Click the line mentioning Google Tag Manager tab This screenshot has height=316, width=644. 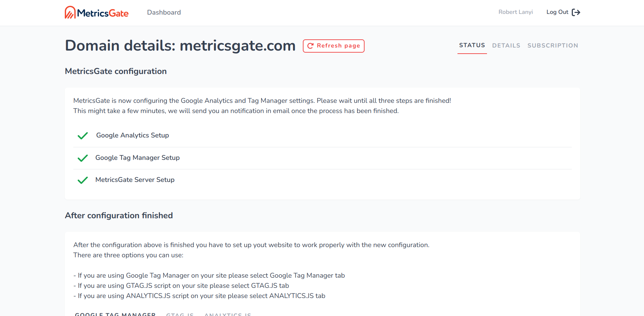point(209,276)
